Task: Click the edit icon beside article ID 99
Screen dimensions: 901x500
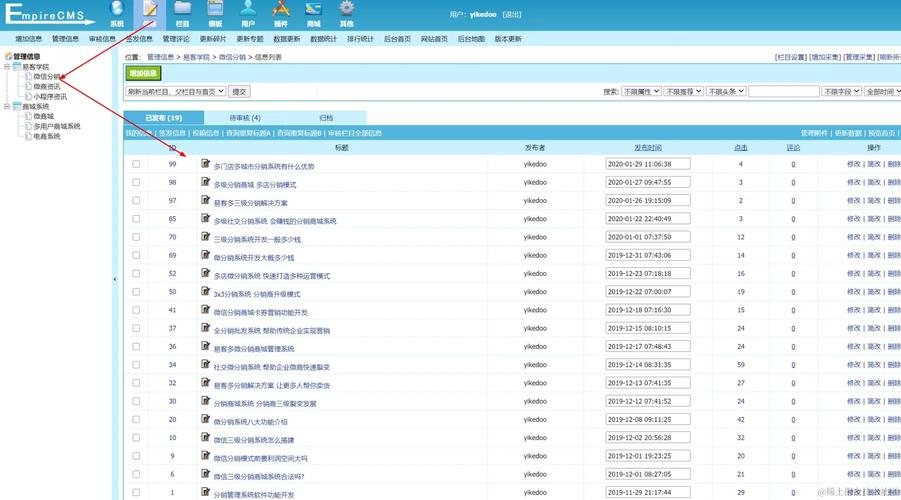Action: coord(206,163)
